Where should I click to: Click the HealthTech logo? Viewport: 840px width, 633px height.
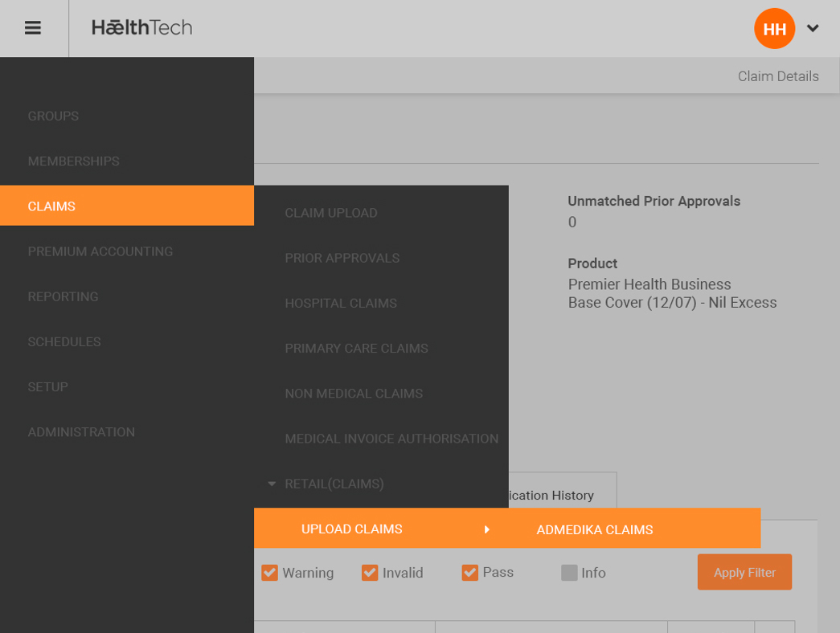142,28
